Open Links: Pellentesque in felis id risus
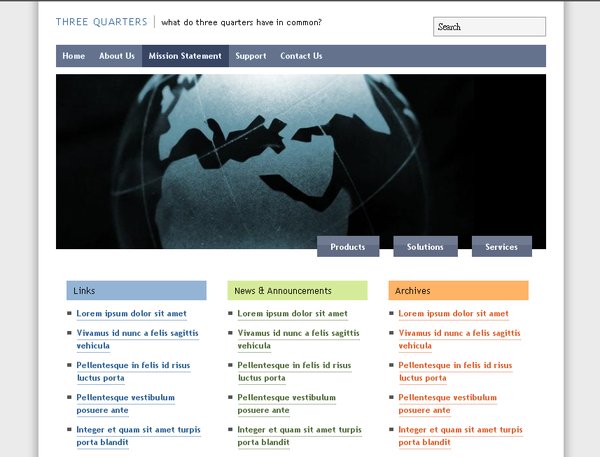The height and width of the screenshot is (457, 600). 133,371
